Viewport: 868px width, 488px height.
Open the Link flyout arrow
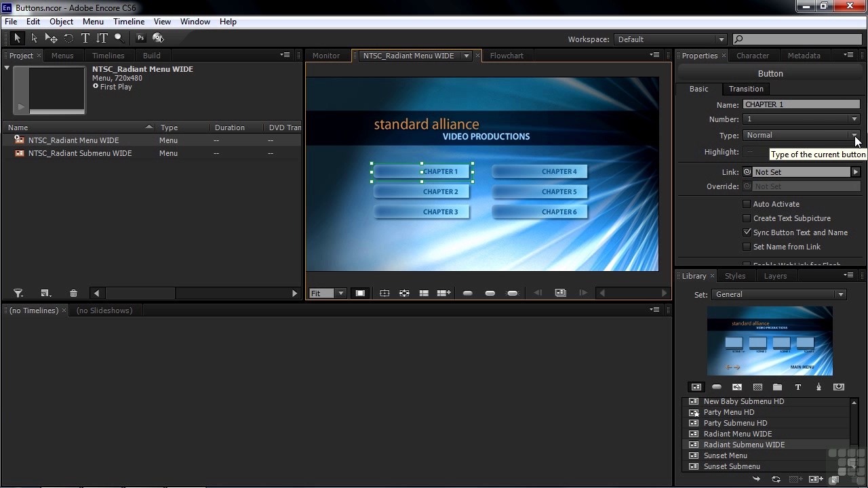tap(856, 172)
